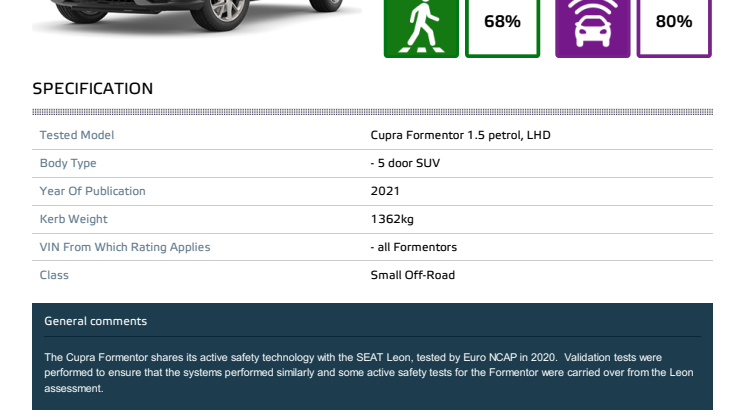This screenshot has height=419, width=746.
Task: Select the 'Small Off-Road' class value
Action: coord(412,275)
